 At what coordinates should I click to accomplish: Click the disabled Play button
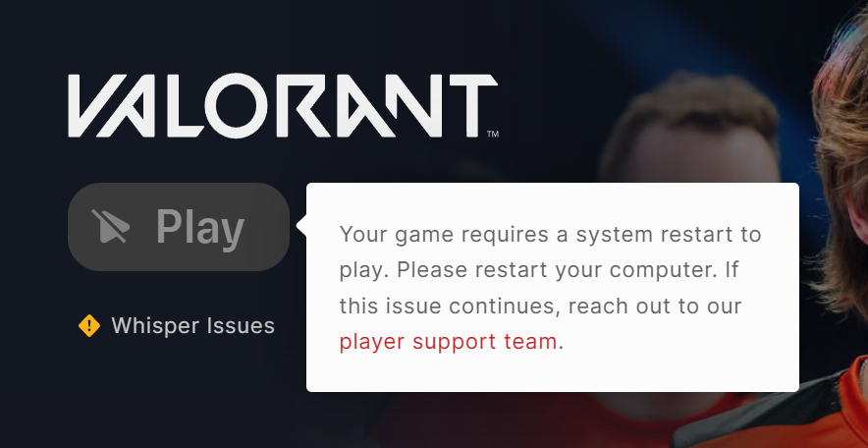coord(179,227)
